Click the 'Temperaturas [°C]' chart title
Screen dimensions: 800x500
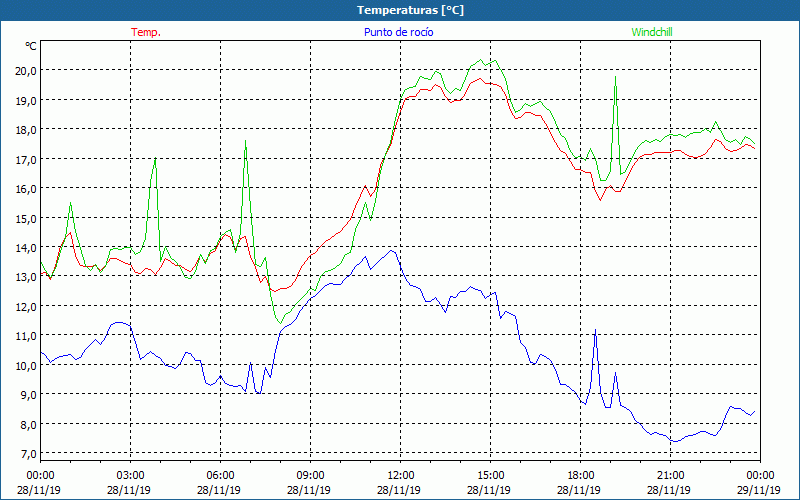point(411,10)
